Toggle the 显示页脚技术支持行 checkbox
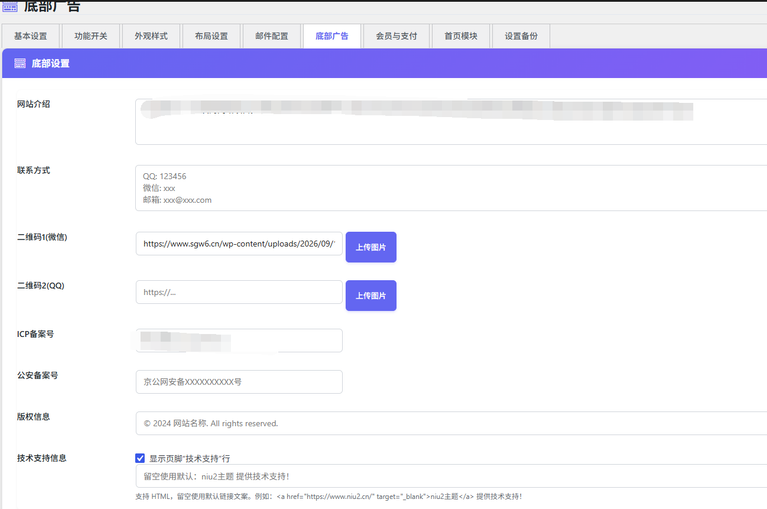Screen dimensions: 767x509 [140, 458]
